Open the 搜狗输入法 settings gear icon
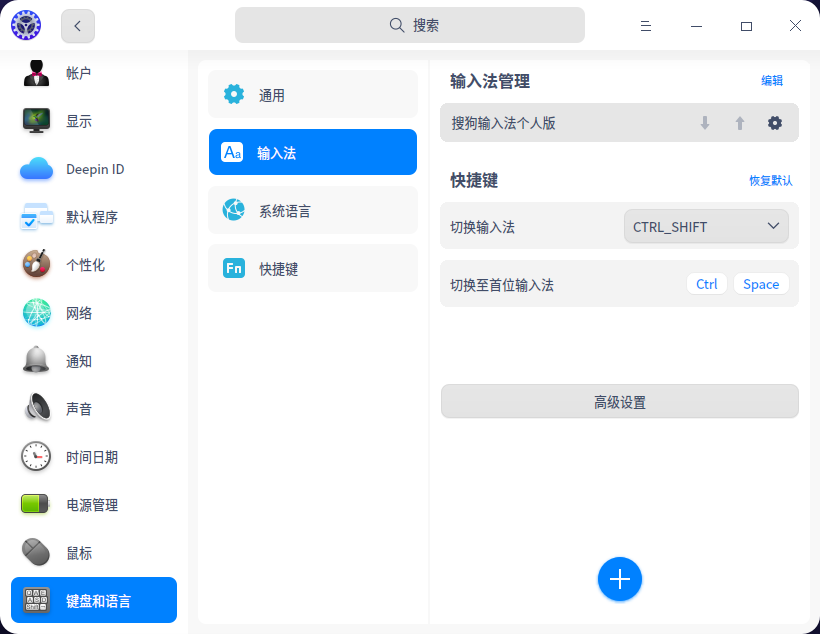 point(774,122)
